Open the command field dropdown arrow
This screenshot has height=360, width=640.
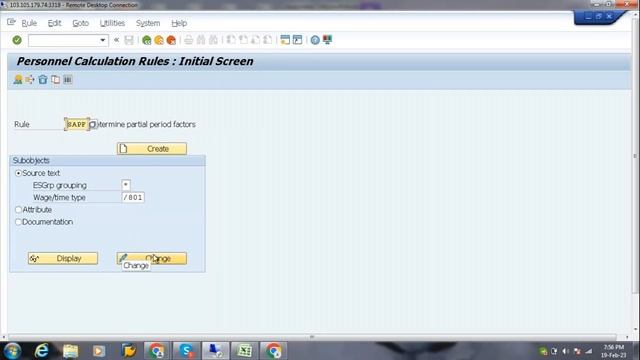pyautogui.click(x=103, y=40)
